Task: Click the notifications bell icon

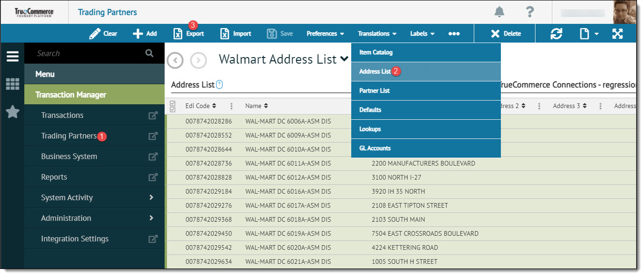Action: coord(500,12)
